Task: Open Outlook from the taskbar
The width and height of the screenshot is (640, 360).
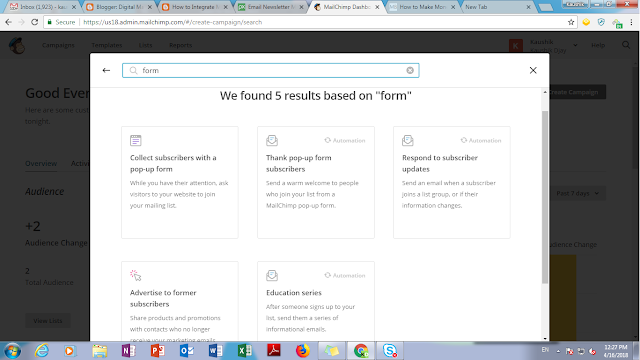Action: 187,351
